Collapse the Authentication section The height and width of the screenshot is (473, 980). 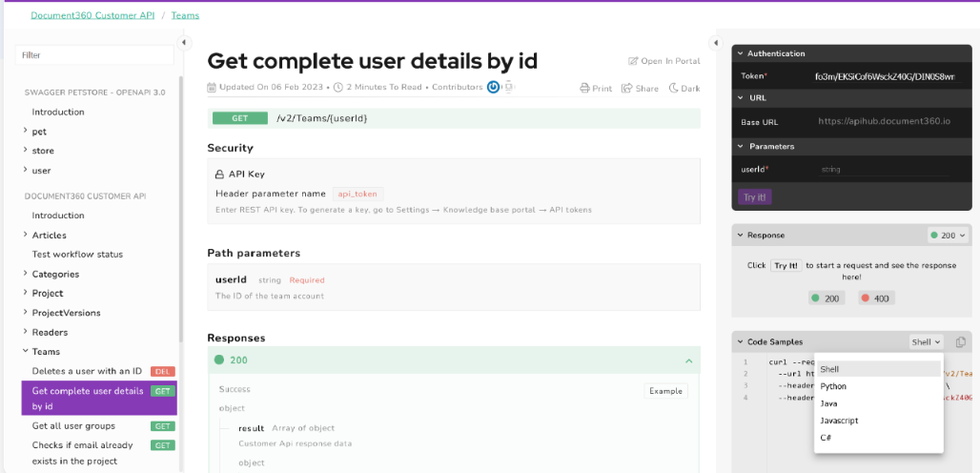click(740, 53)
